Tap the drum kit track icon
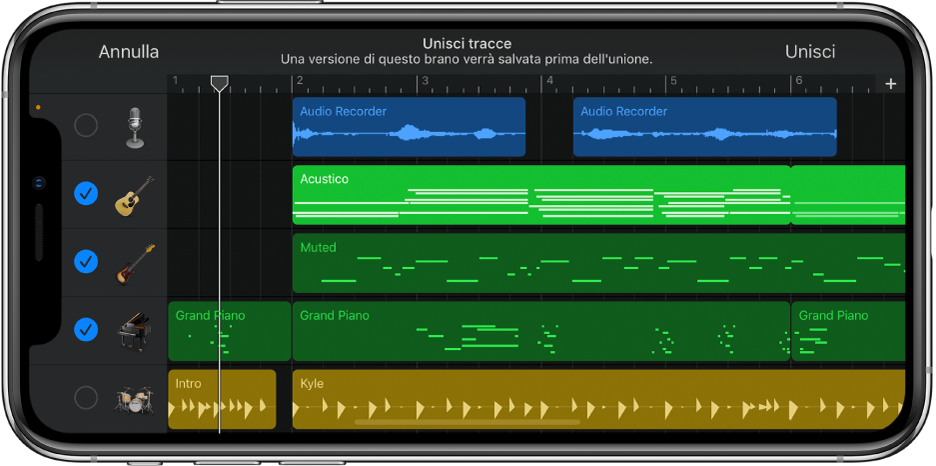936x466 pixels. click(x=134, y=398)
